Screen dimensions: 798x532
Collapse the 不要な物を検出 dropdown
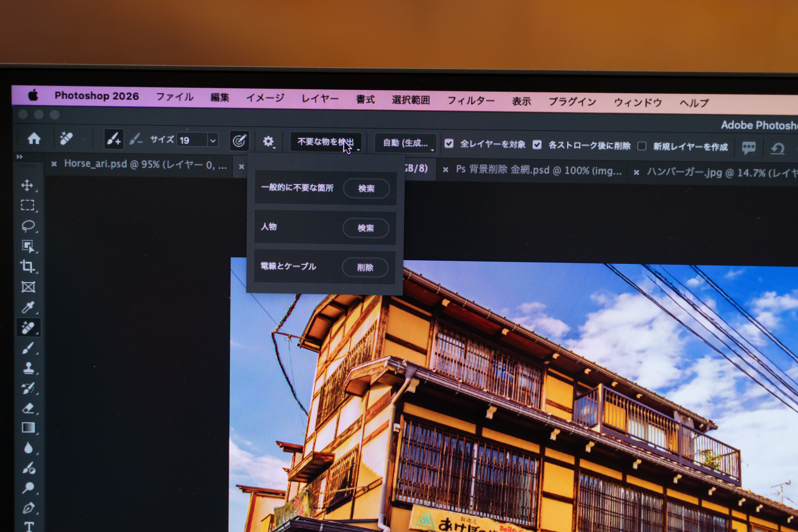(x=326, y=142)
